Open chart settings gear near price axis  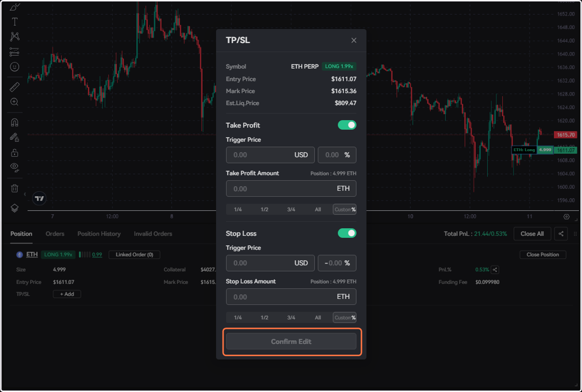566,217
